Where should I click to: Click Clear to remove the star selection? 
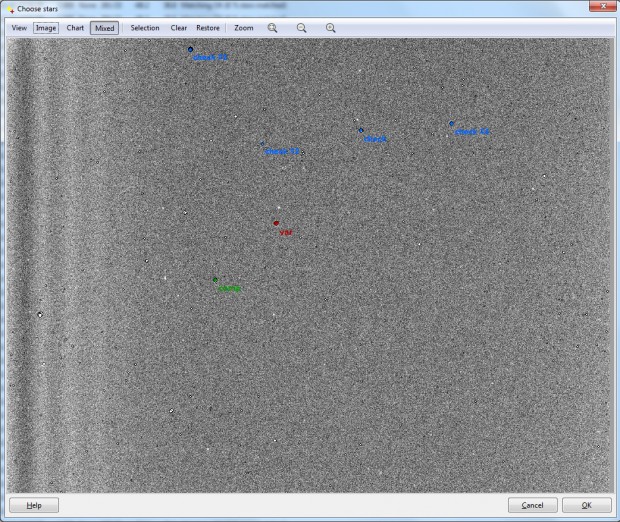pos(179,28)
